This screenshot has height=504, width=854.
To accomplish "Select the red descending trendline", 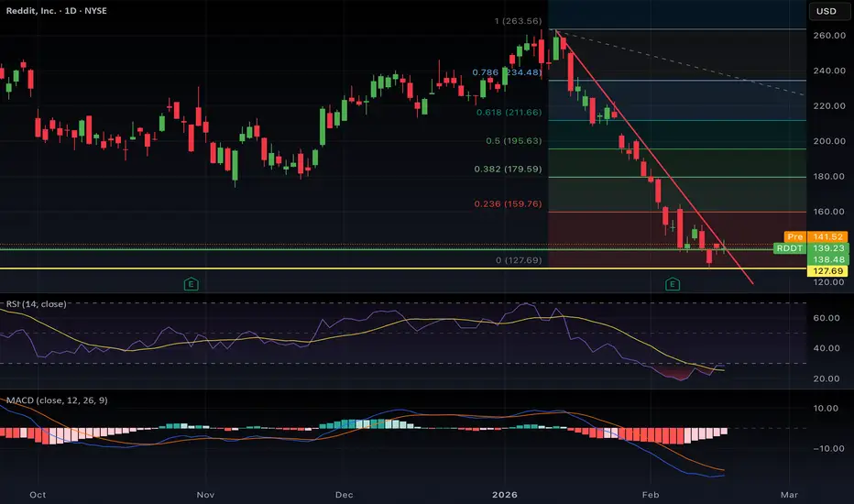I will click(x=653, y=157).
